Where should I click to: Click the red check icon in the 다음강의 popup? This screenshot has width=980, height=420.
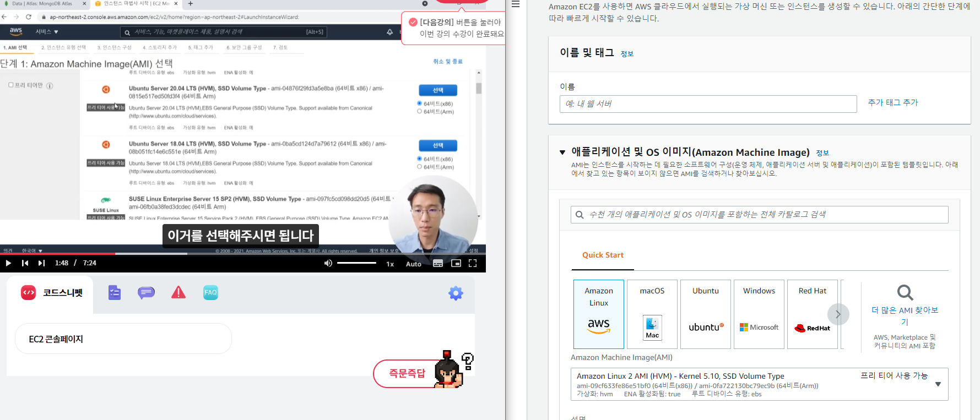click(413, 22)
